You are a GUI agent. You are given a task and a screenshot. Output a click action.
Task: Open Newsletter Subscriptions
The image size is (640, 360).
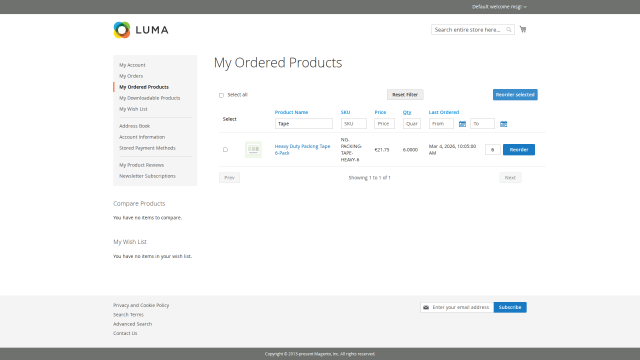147,176
